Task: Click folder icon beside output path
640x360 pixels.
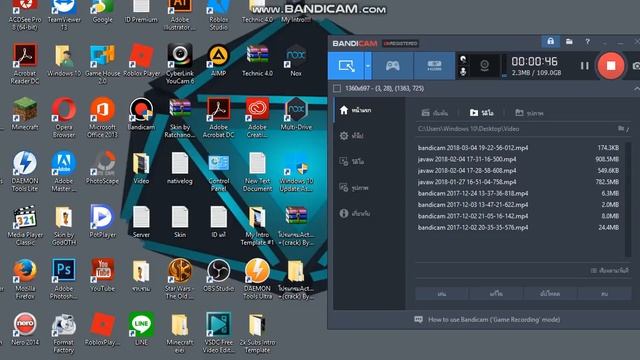Action: 622,129
